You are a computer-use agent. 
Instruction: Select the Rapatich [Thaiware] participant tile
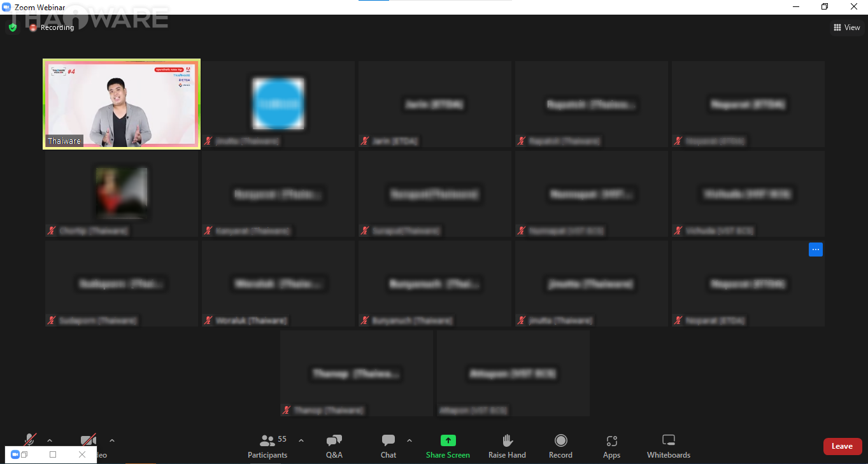pyautogui.click(x=592, y=104)
